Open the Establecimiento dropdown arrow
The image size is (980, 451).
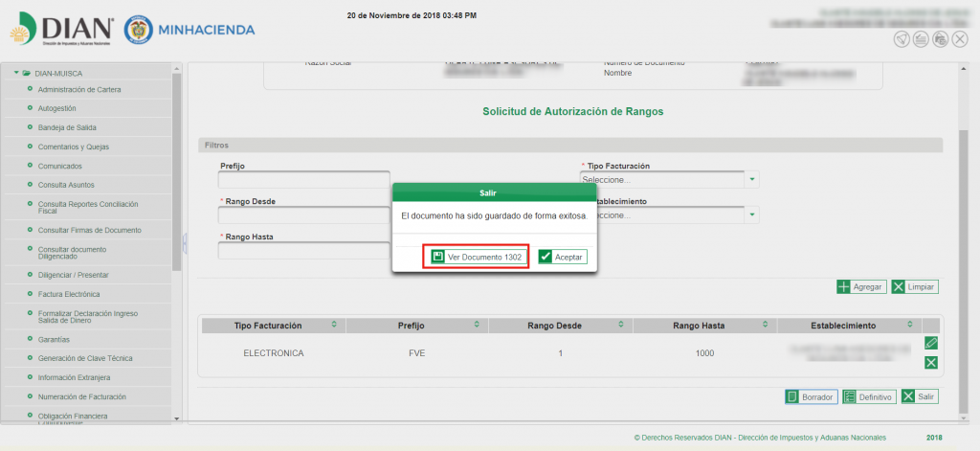tap(751, 215)
